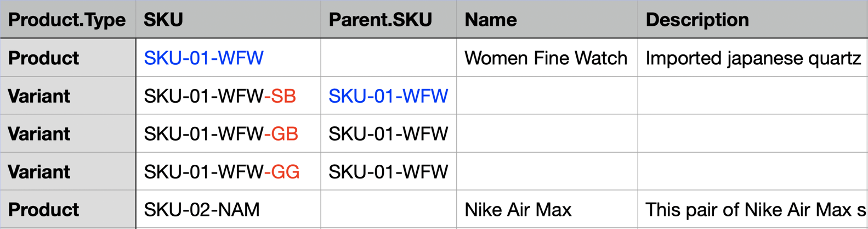Viewport: 868px width, 229px height.
Task: Click the Product type cell beside SKU-02-NAM
Action: click(x=43, y=210)
